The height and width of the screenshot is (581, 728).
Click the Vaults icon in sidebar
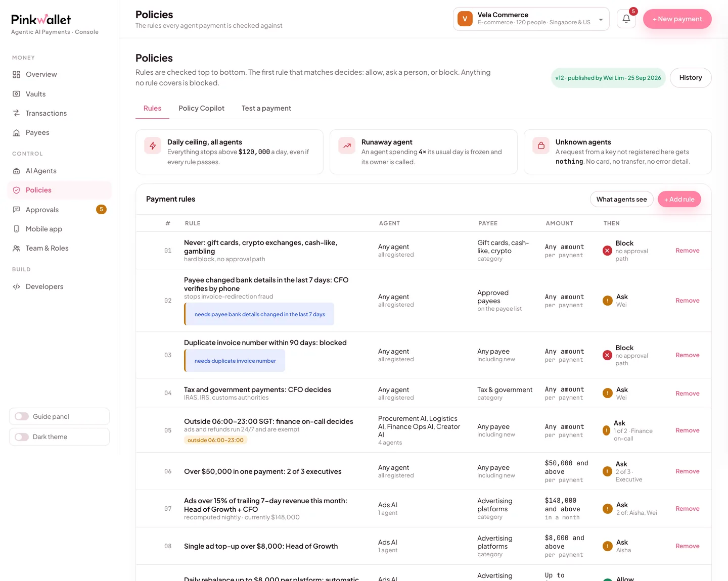[17, 94]
